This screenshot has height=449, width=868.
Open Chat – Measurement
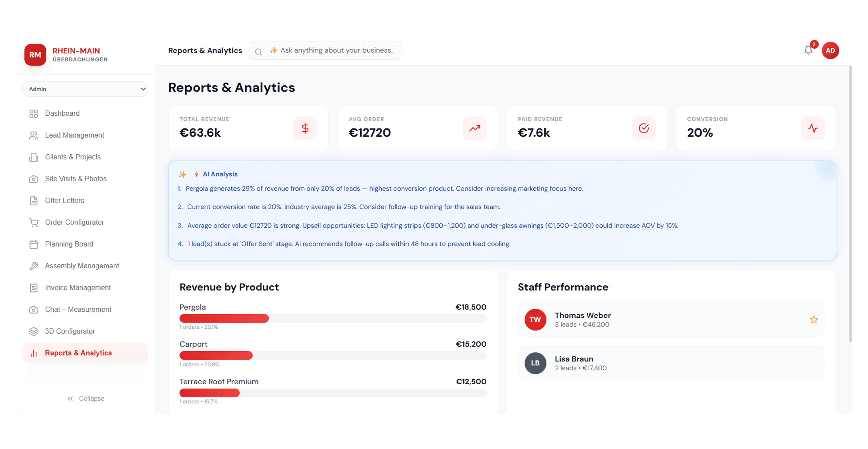[x=85, y=309]
